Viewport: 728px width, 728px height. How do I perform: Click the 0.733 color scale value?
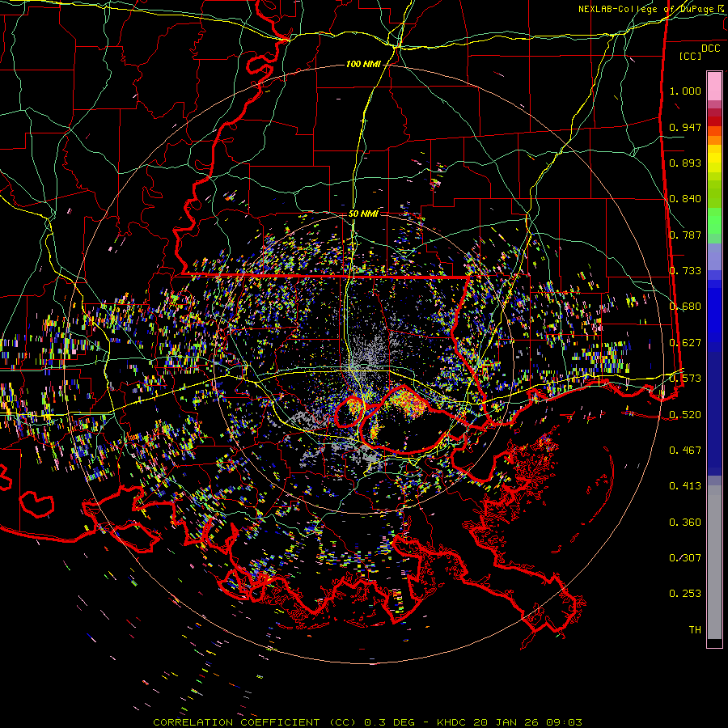click(685, 270)
